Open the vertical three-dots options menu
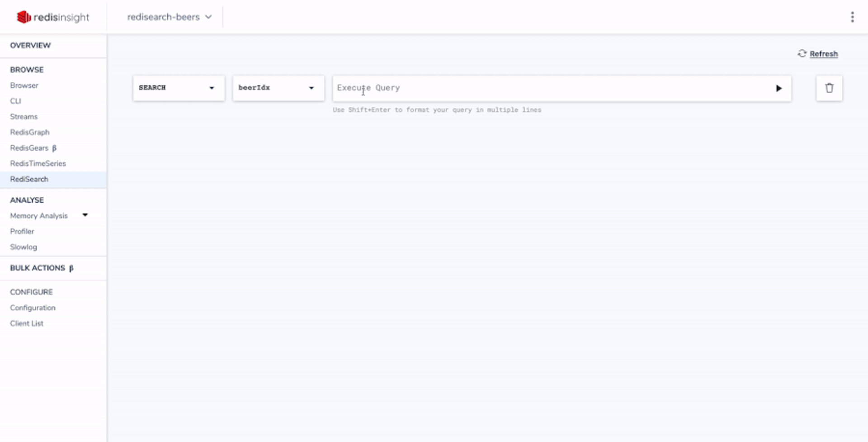 (852, 17)
